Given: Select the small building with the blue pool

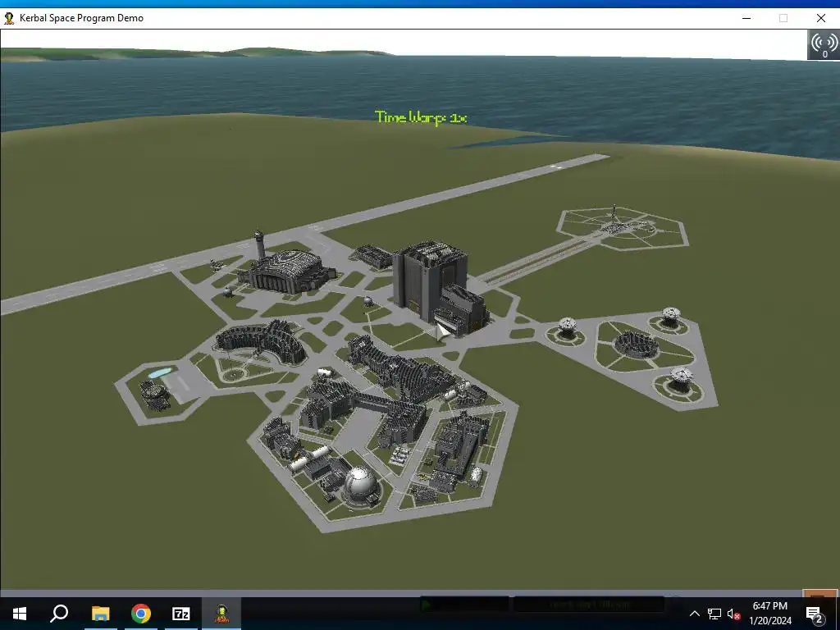Looking at the screenshot, I should tap(155, 395).
